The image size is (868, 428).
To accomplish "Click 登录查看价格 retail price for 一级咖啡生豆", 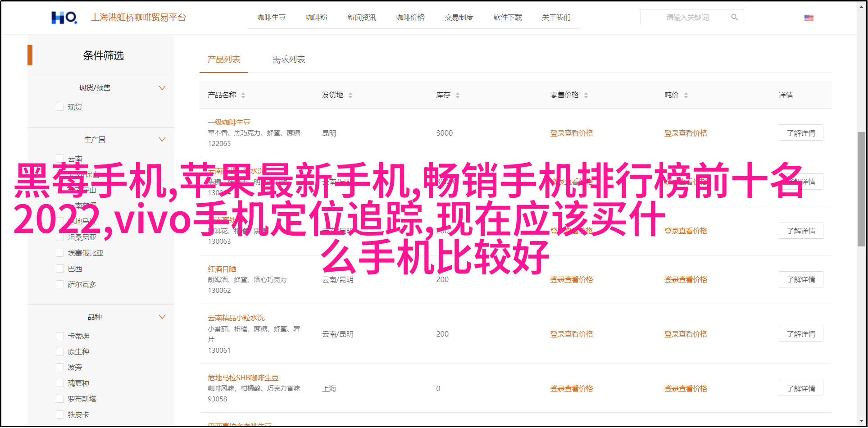I will pos(572,133).
